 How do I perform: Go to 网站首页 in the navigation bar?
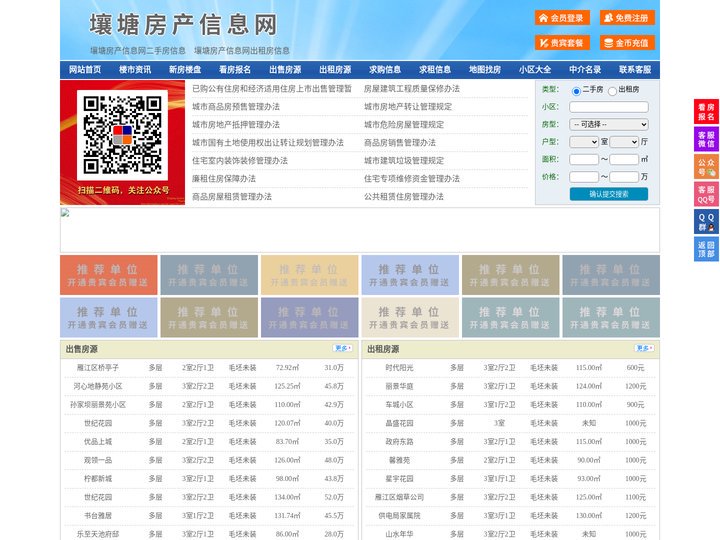tap(85, 70)
